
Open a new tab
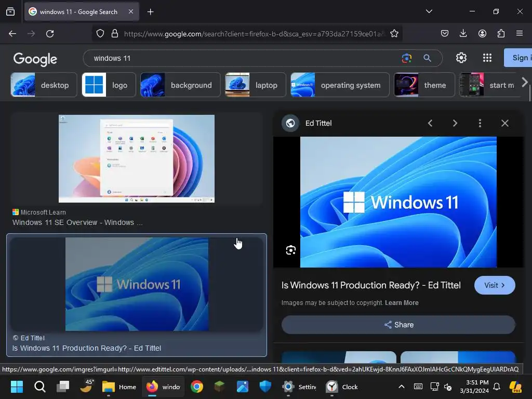click(150, 12)
